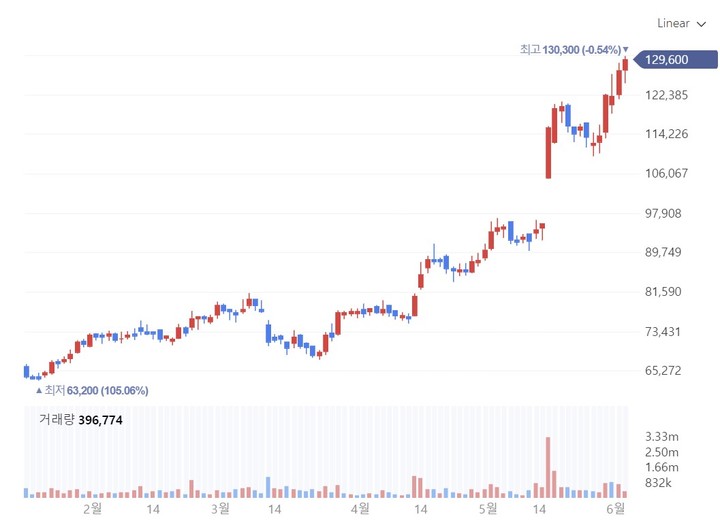The image size is (720, 521).
Task: Click the 5월 date label on the time axis
Action: 488,509
